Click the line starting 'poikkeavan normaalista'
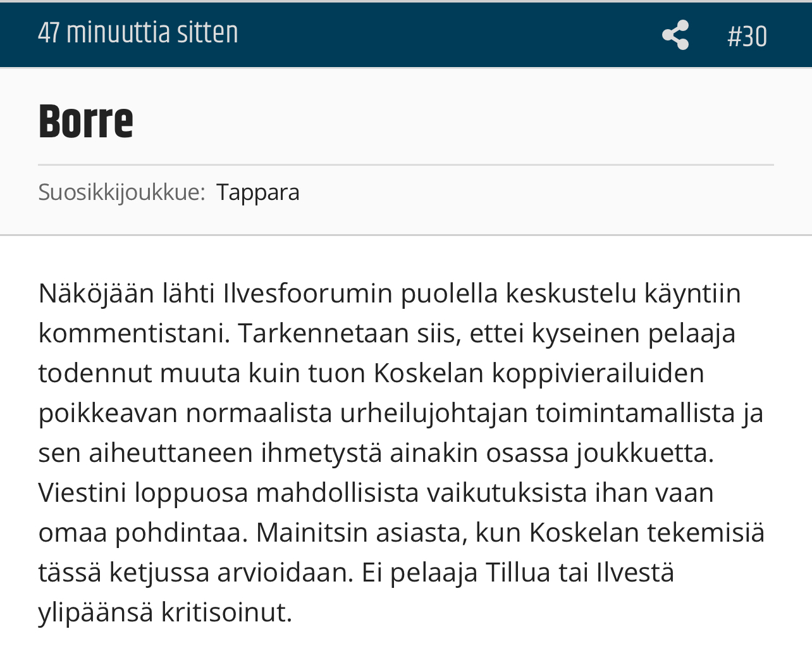Image resolution: width=812 pixels, height=660 pixels. click(x=401, y=413)
